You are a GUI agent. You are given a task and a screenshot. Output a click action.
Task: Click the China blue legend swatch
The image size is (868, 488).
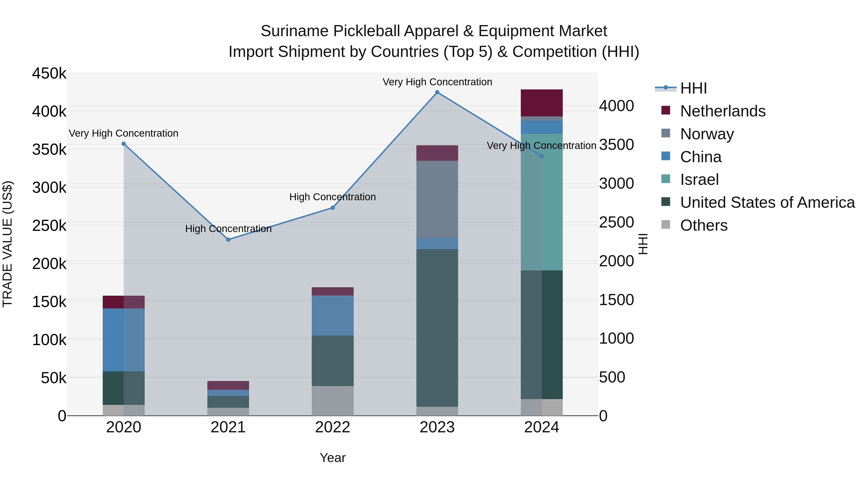[x=666, y=156]
